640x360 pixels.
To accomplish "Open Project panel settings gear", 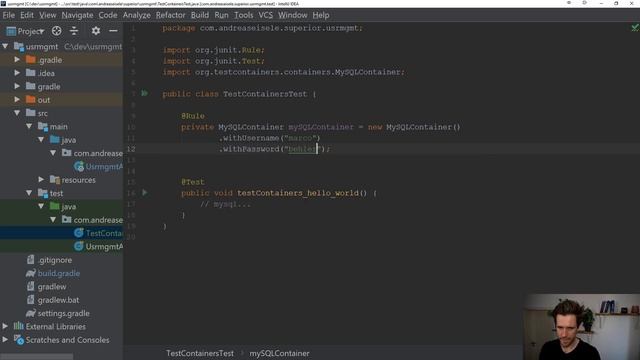I will (96, 31).
